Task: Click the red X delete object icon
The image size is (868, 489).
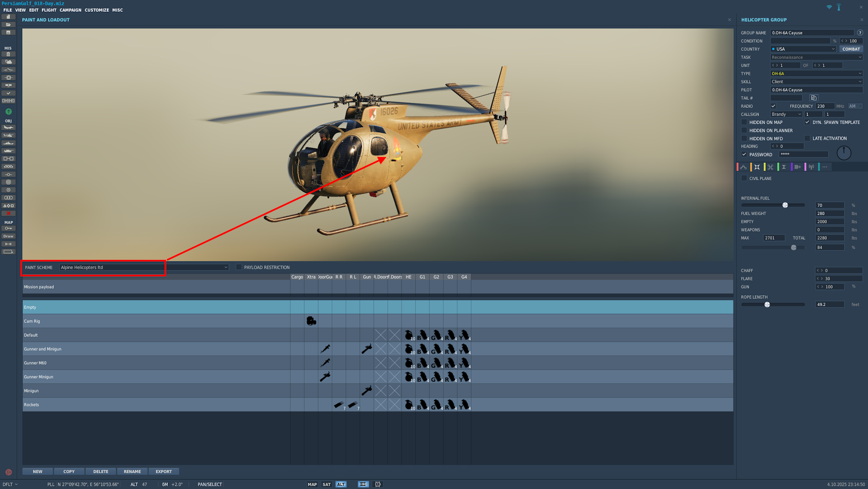Action: (x=8, y=213)
